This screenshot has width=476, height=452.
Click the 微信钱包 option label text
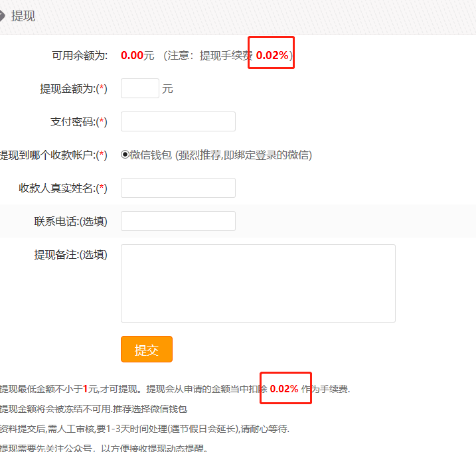click(151, 155)
